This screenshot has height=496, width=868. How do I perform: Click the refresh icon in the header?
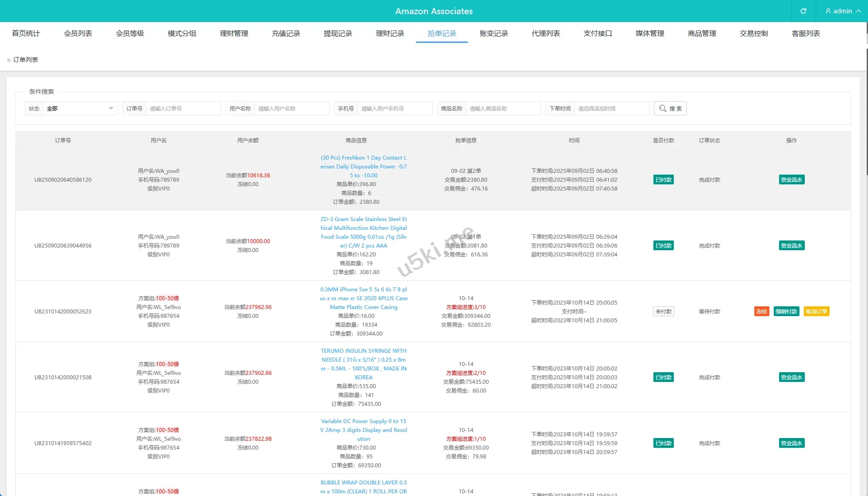click(x=803, y=11)
